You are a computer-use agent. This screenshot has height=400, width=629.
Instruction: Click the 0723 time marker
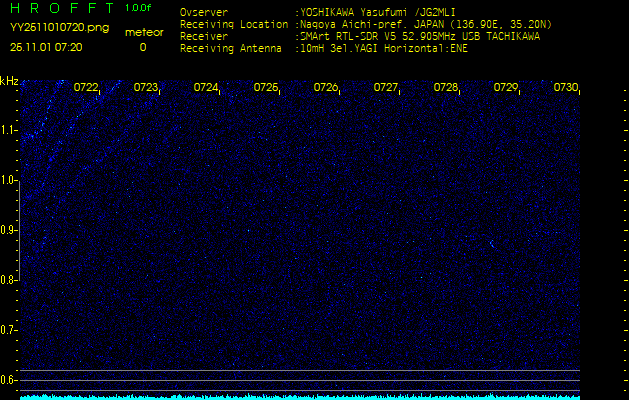(146, 88)
